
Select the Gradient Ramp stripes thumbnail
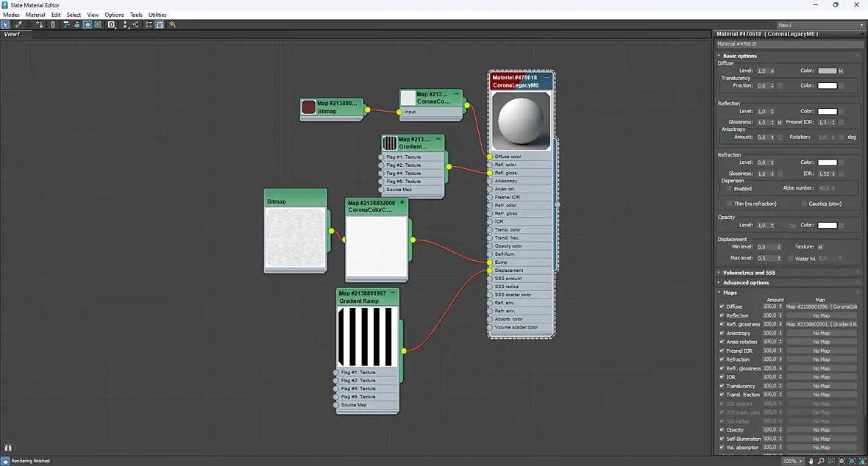[x=368, y=337]
